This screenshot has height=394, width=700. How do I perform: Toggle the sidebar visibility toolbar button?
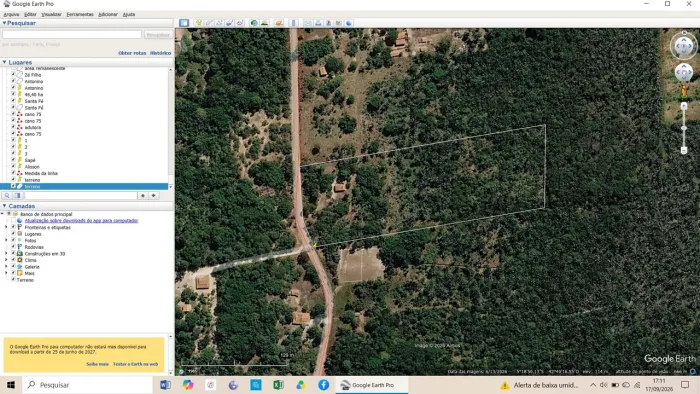tap(184, 23)
